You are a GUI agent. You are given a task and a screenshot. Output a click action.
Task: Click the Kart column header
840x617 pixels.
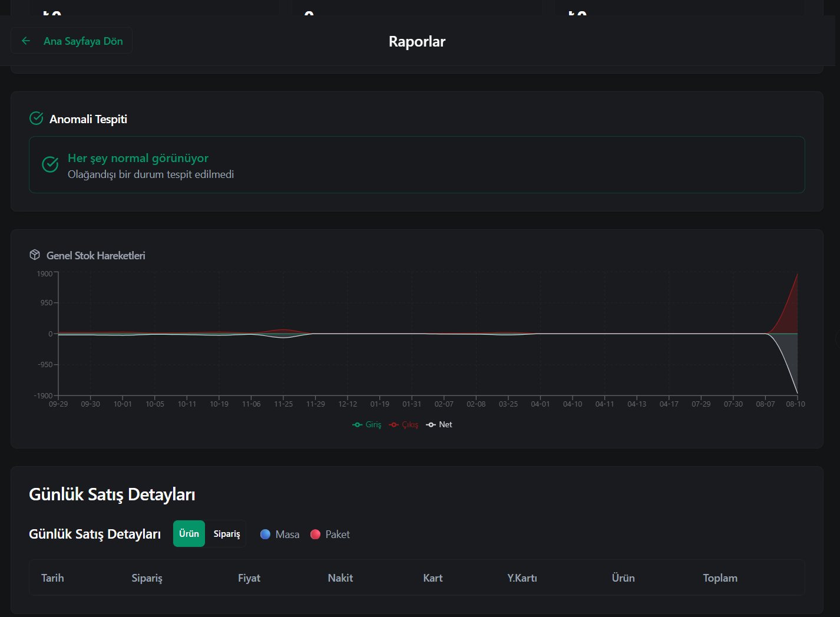(433, 578)
